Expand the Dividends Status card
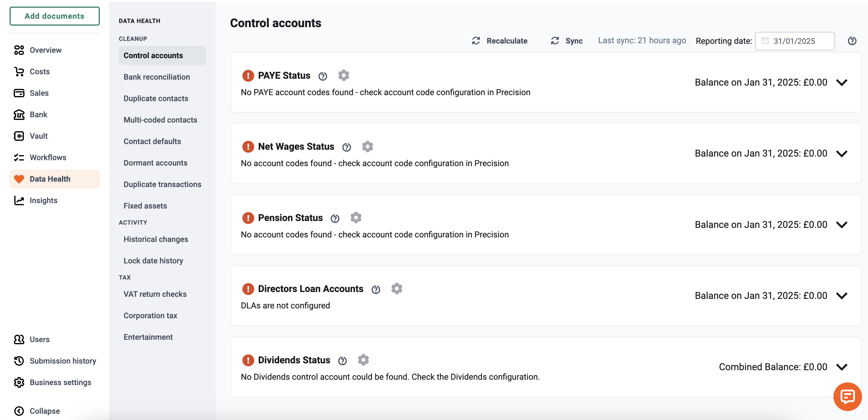The image size is (868, 420). tap(841, 367)
